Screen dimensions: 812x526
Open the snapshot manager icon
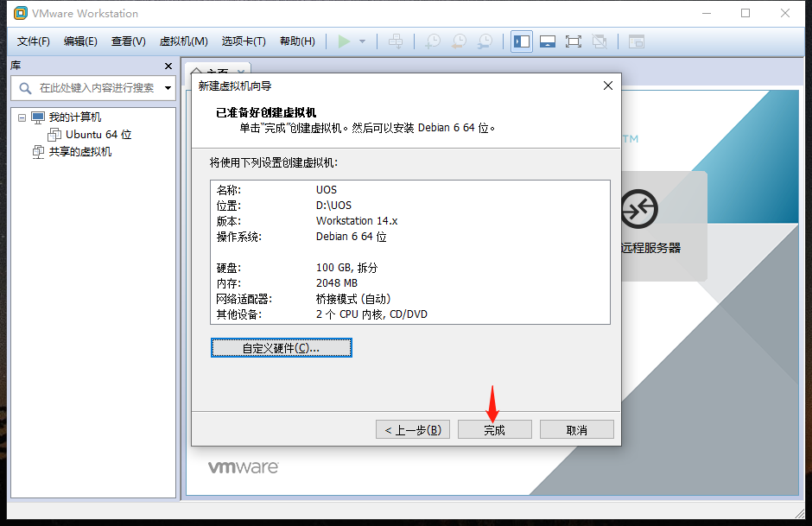tap(485, 41)
